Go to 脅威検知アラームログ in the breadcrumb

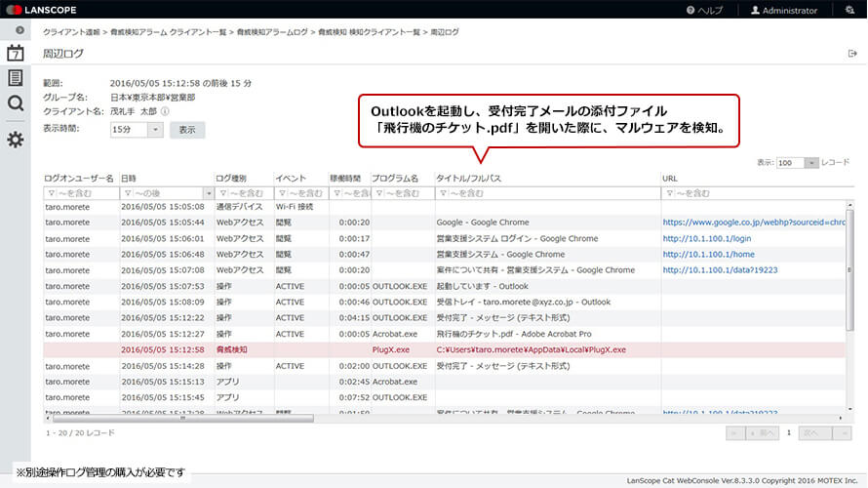click(272, 32)
